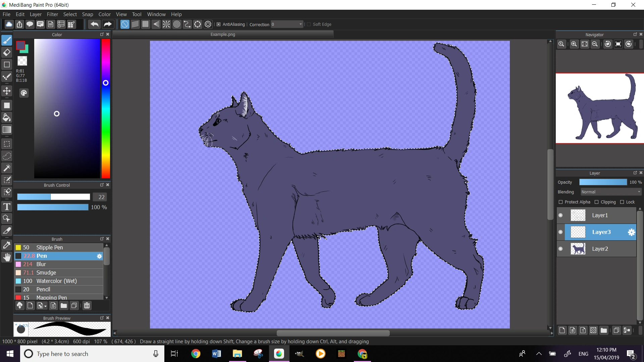Click the Undo arrow in toolbar
The width and height of the screenshot is (644, 362).
(x=95, y=24)
